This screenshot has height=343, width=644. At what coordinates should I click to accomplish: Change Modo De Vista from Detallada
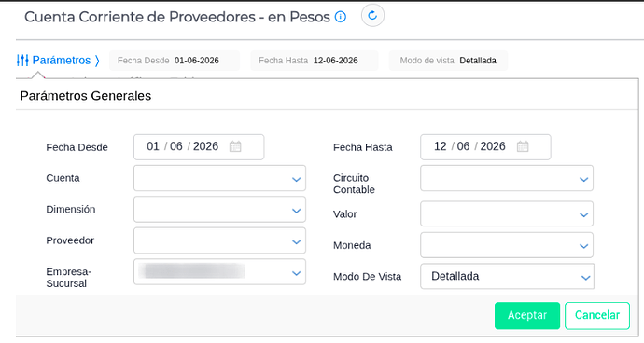[x=507, y=276]
